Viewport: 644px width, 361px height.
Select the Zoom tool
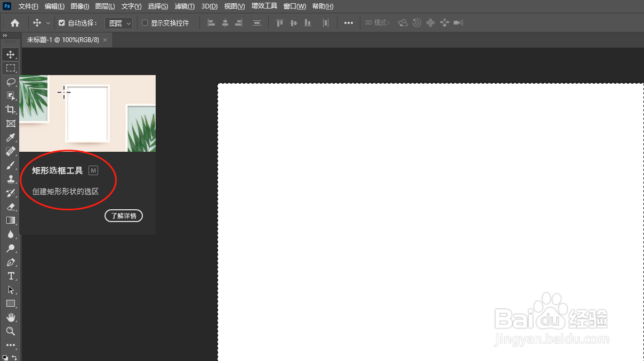10,331
